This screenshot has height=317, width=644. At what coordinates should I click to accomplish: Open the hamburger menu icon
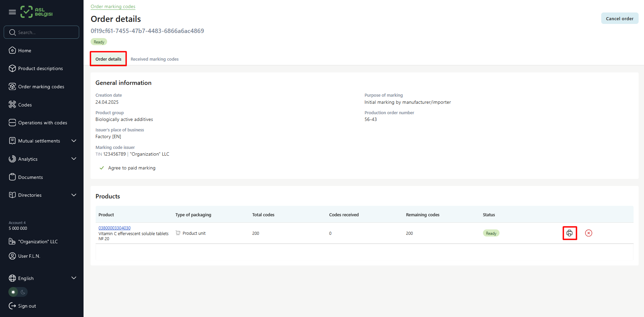(12, 12)
